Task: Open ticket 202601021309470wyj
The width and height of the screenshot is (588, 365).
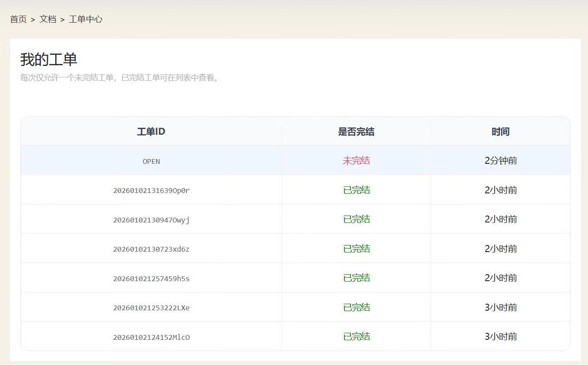Action: pos(151,219)
